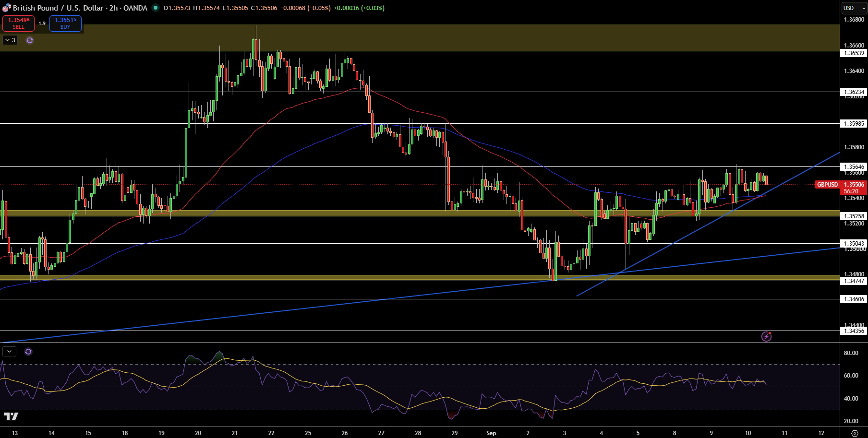Image resolution: width=868 pixels, height=438 pixels.
Task: Click the green market status dot
Action: [155, 8]
